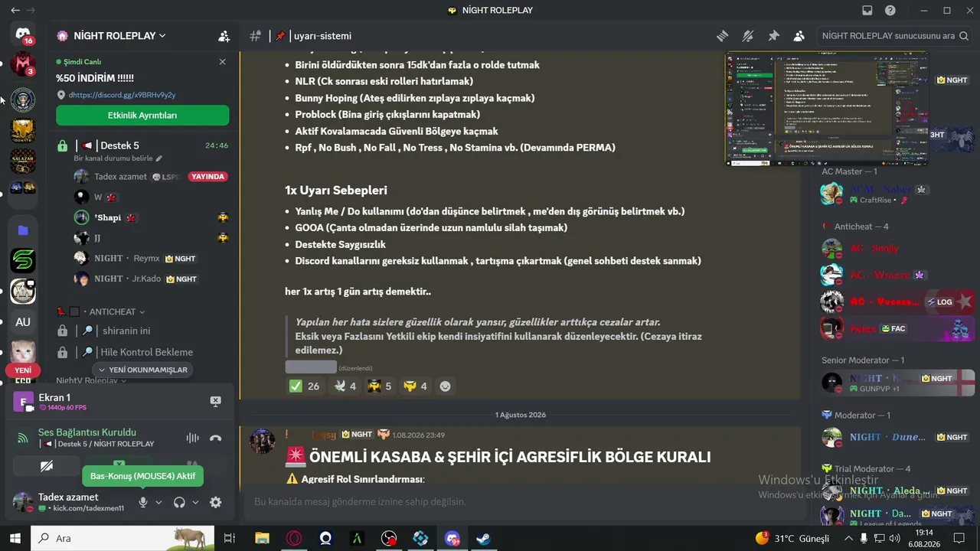The width and height of the screenshot is (980, 551).
Task: Open Steam from the taskbar
Action: pyautogui.click(x=483, y=538)
